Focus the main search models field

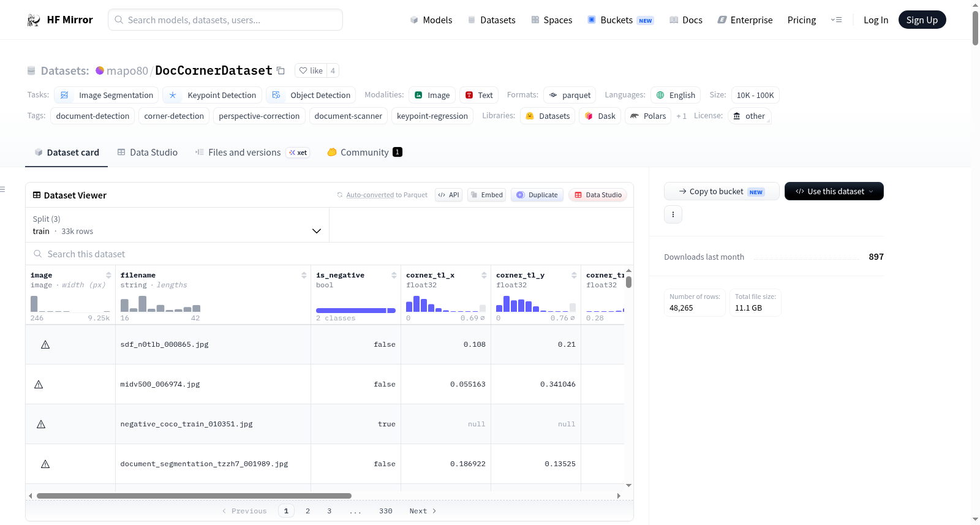pyautogui.click(x=225, y=20)
